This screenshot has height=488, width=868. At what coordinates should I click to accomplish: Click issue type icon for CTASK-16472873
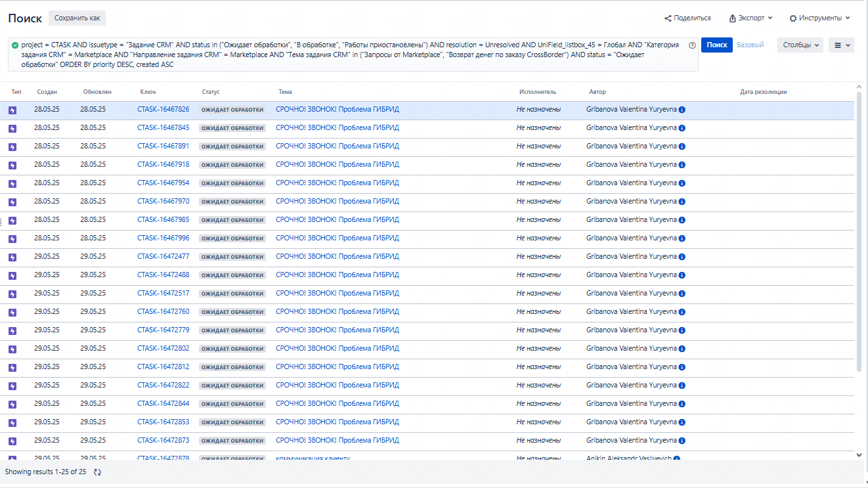point(12,441)
